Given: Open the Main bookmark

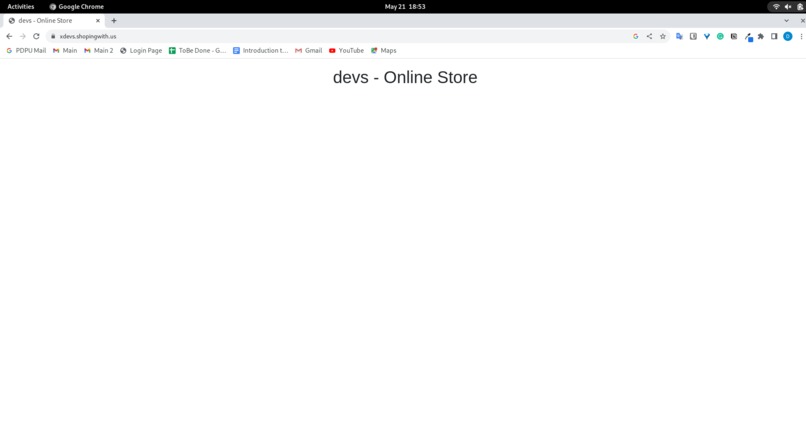Looking at the screenshot, I should 65,50.
